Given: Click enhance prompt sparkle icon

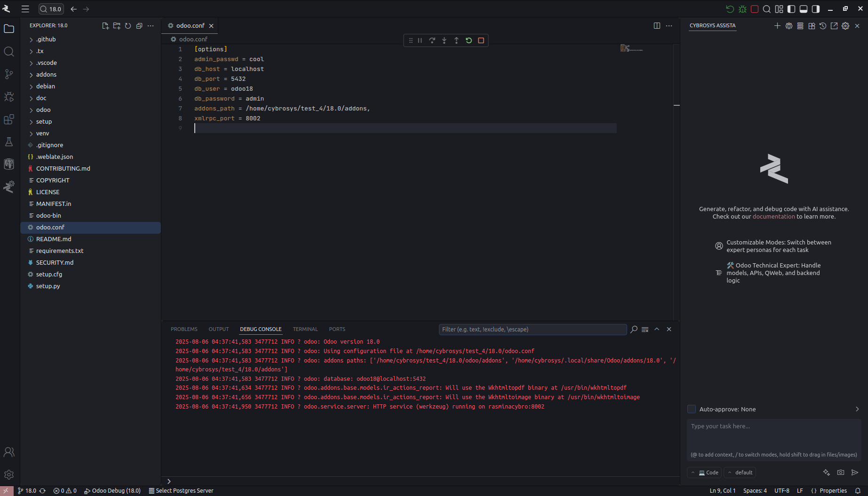Looking at the screenshot, I should click(x=827, y=472).
